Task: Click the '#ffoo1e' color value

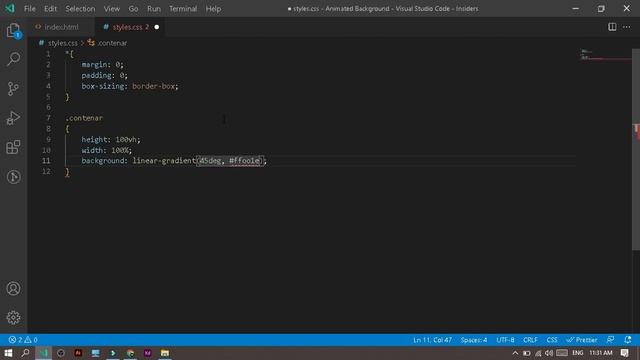Action: tap(244, 161)
